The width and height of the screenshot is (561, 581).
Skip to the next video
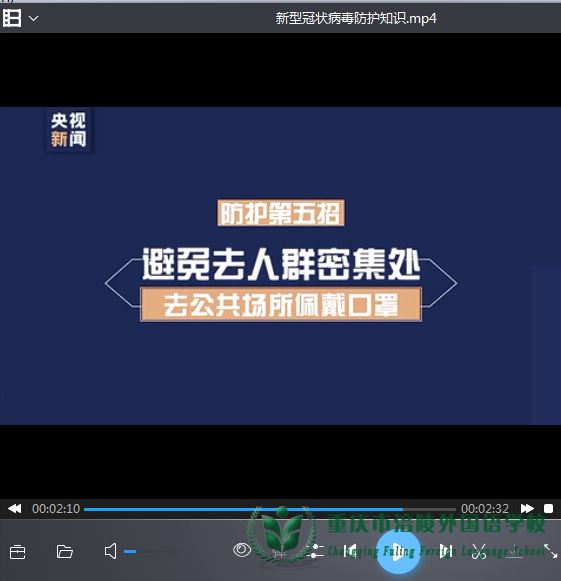pos(446,551)
